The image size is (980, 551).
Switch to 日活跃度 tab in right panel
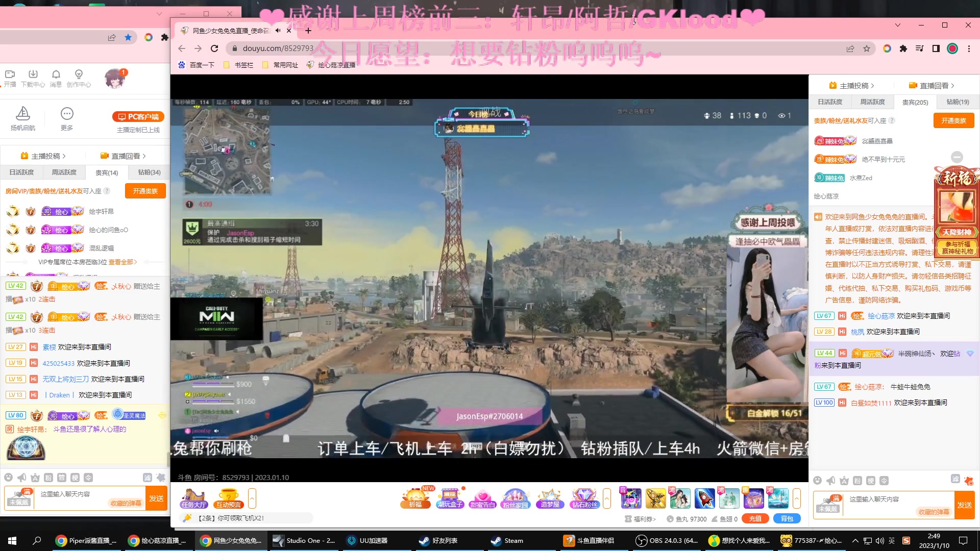830,102
